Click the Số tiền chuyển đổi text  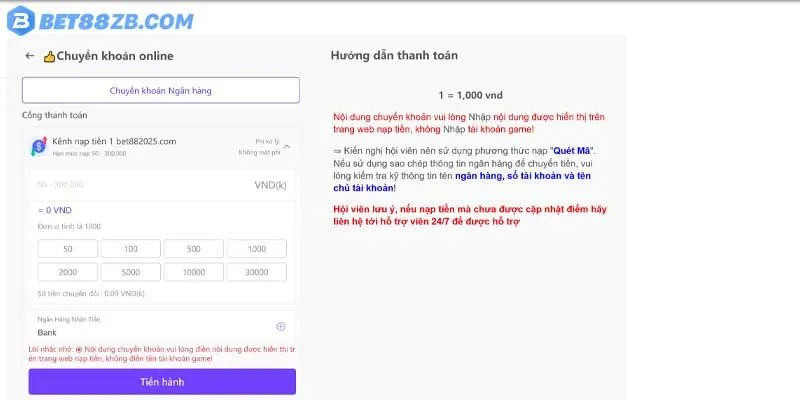point(91,294)
